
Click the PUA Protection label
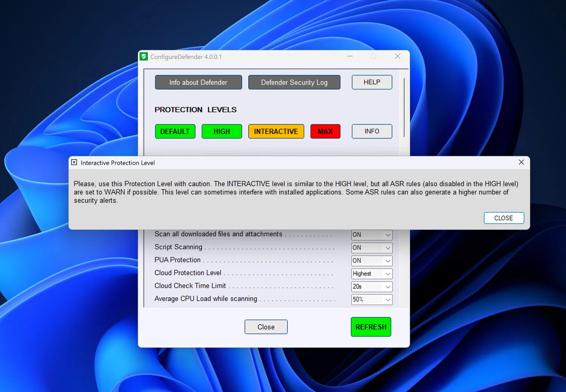(177, 260)
